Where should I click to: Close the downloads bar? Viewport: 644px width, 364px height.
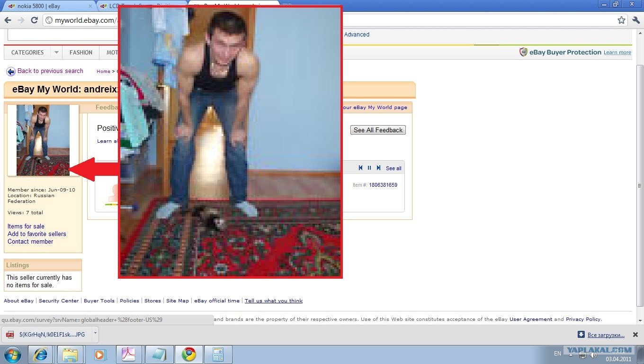pos(635,335)
